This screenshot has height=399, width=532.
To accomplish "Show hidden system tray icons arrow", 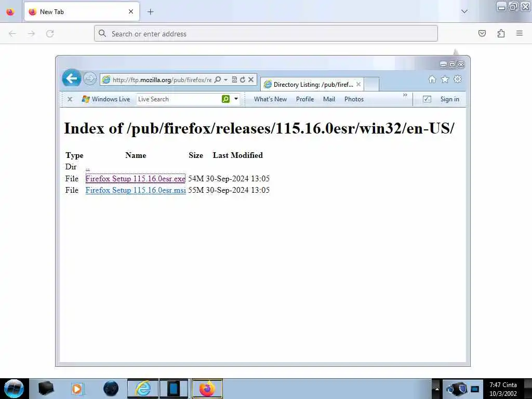I will (x=436, y=389).
